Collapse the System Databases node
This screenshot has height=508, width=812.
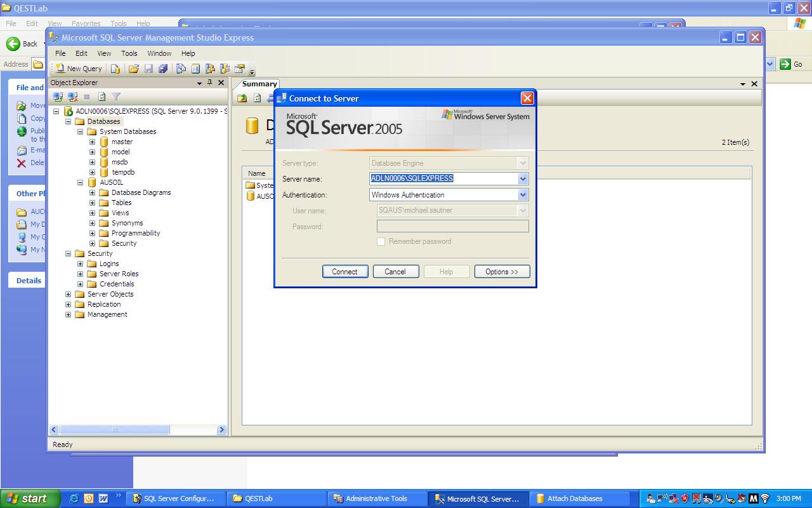[80, 131]
